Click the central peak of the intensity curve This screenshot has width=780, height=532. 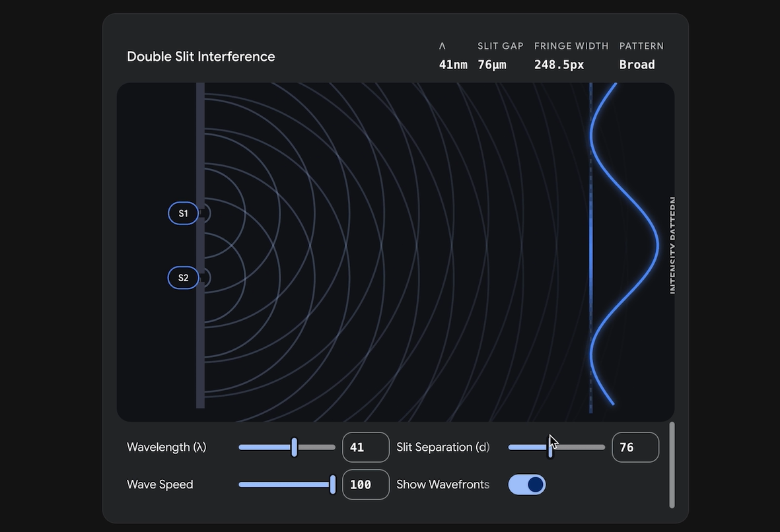point(657,246)
